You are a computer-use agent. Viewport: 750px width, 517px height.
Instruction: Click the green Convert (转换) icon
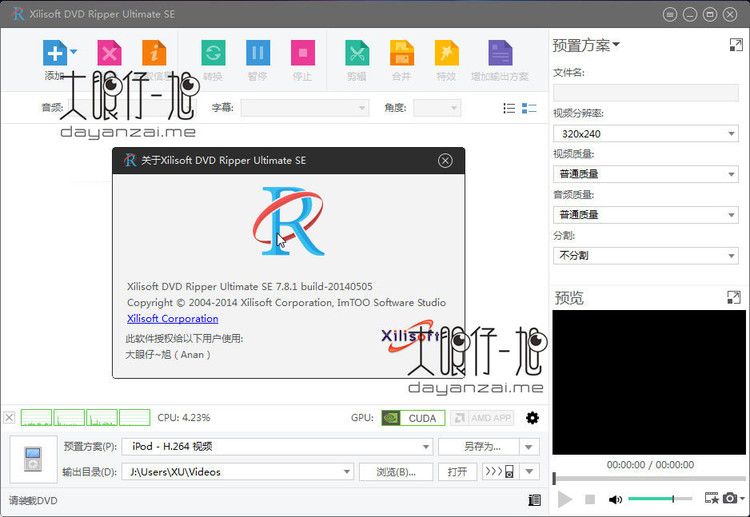pyautogui.click(x=213, y=53)
